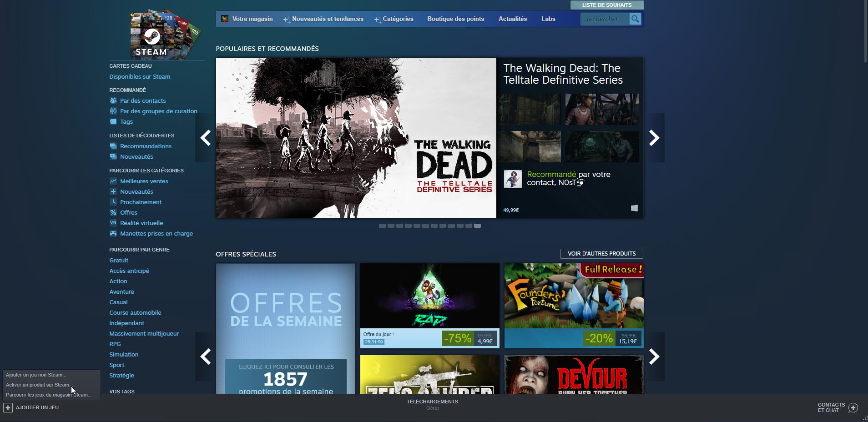This screenshot has width=868, height=422.
Task: Click the Meilleures ventes chart icon
Action: point(113,181)
